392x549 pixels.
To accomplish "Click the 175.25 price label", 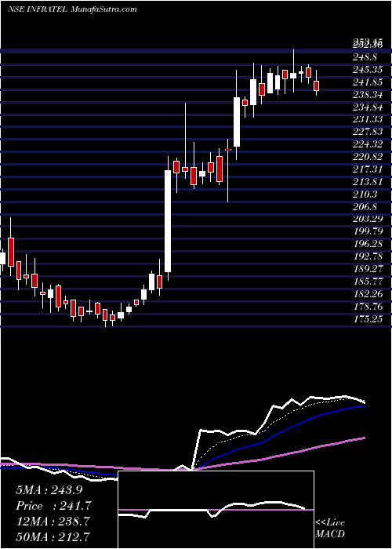I will click(368, 319).
